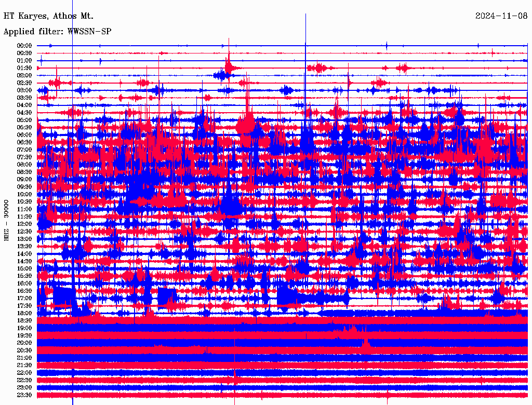Select the 18:30 time row label
The width and height of the screenshot is (532, 405).
coord(24,321)
